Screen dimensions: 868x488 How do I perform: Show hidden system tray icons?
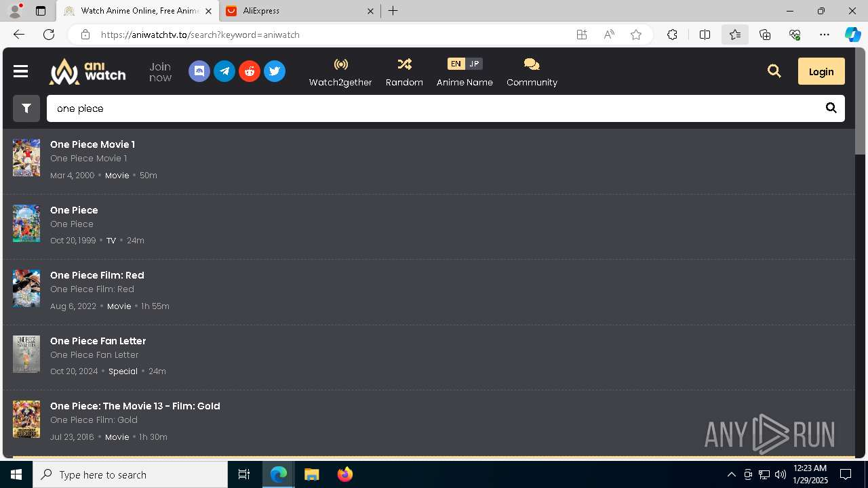[731, 474]
